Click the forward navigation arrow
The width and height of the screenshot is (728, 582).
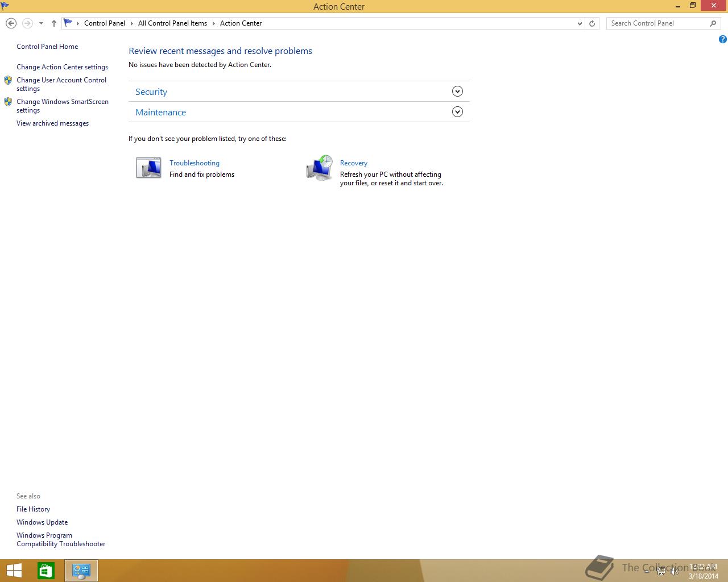pos(27,23)
